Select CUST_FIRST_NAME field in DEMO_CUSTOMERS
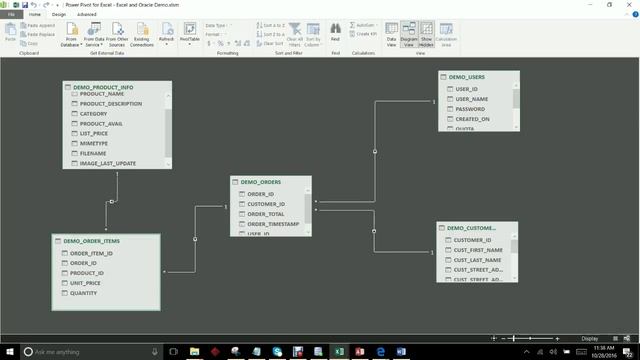This screenshot has width=640, height=360. pyautogui.click(x=478, y=250)
